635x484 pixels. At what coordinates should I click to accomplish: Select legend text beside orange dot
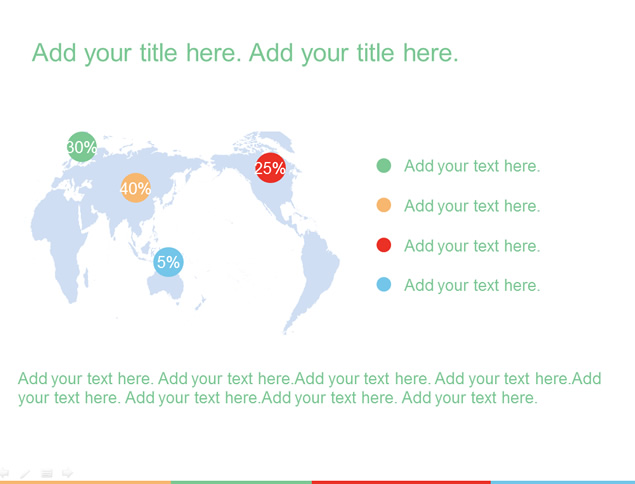click(472, 206)
